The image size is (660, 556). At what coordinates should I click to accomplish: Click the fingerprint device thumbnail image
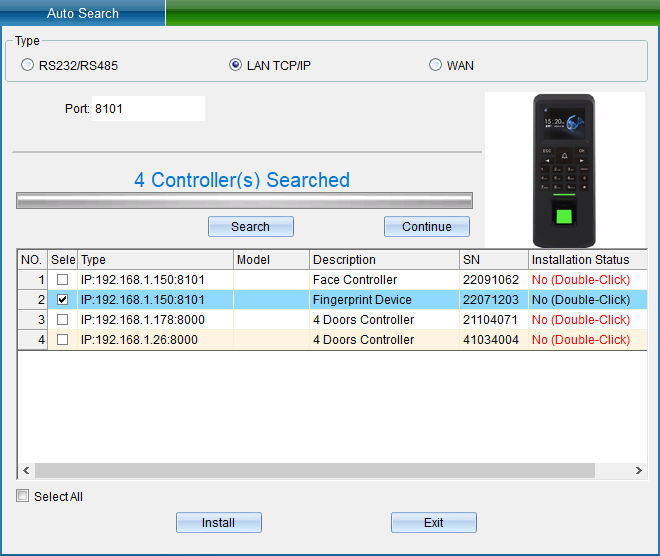coord(564,170)
